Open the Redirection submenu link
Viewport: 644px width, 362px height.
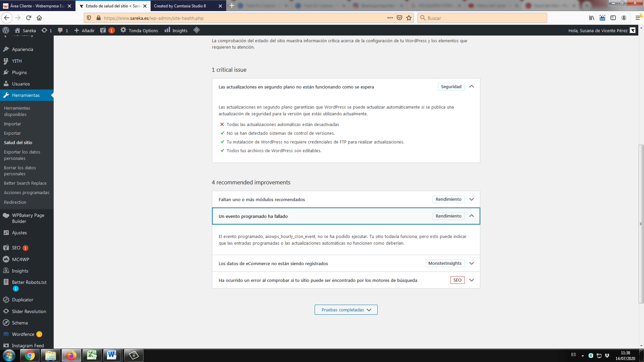(x=15, y=202)
